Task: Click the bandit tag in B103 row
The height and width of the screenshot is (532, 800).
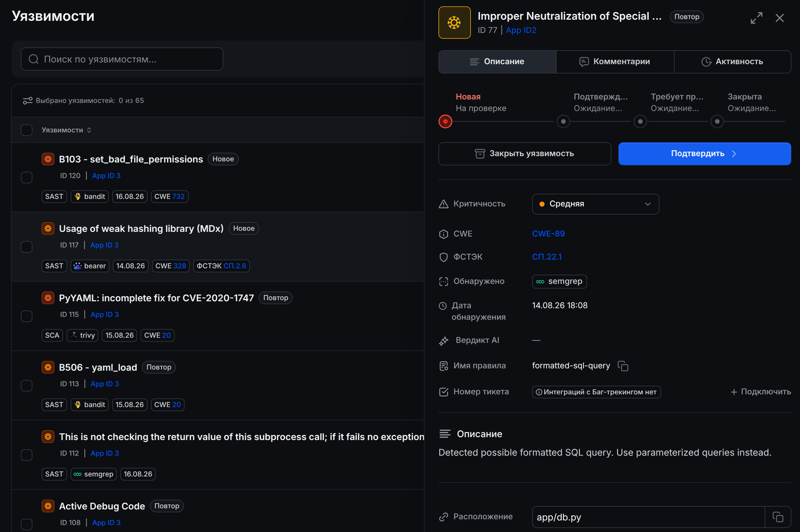Action: [x=90, y=197]
